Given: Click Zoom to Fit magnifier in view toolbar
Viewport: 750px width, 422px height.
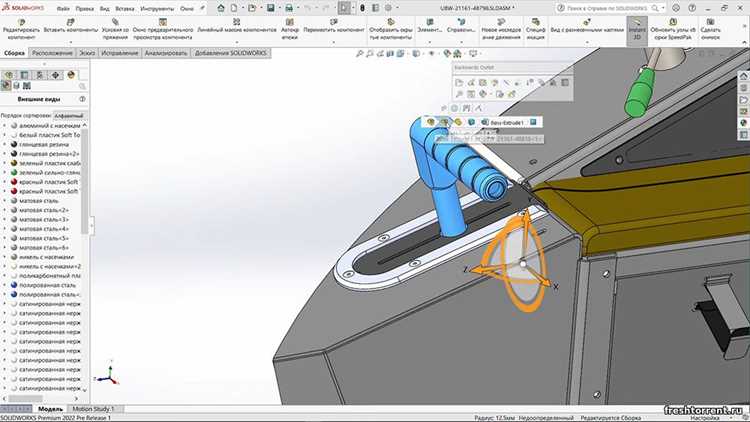Looking at the screenshot, I should [360, 54].
